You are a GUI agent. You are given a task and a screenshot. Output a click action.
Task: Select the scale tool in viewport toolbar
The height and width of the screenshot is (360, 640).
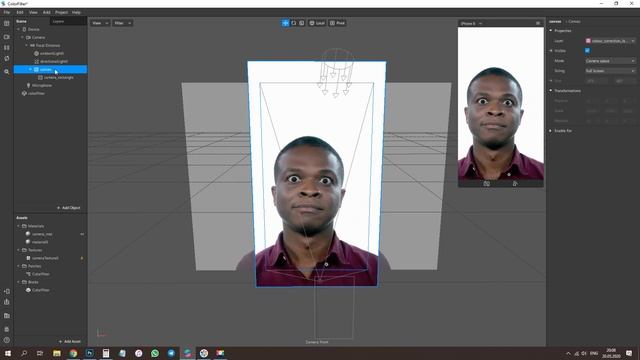coord(302,23)
